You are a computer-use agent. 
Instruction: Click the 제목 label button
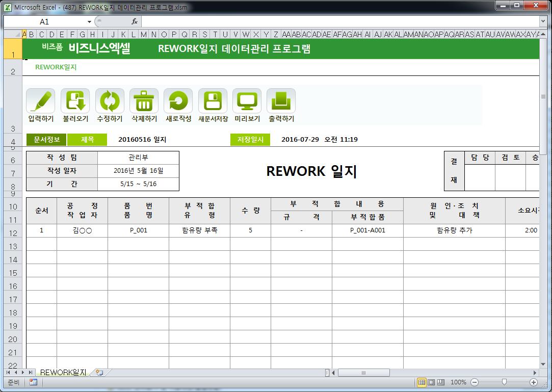[87, 140]
